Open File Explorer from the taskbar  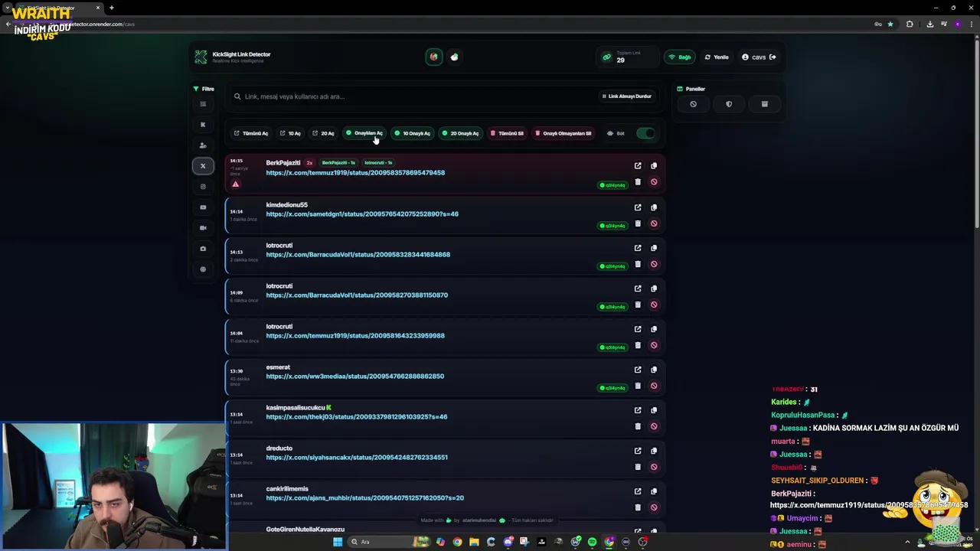[474, 542]
